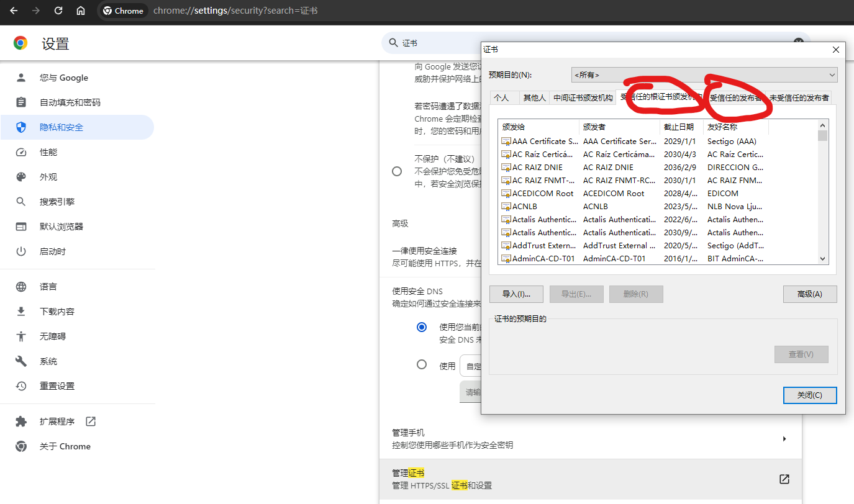The image size is (854, 504).
Task: Click the Chrome logo beside 设置
Action: tap(20, 43)
